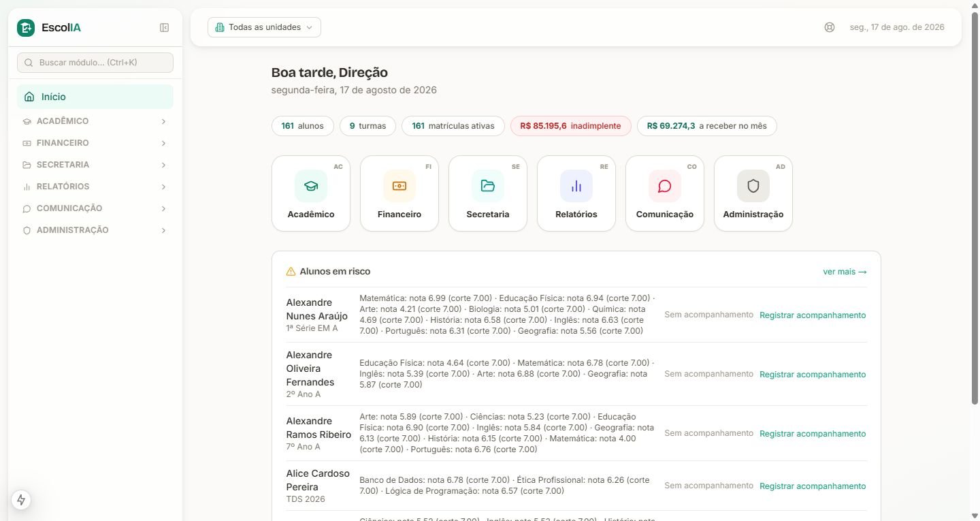Screen dimensions: 980x521
Task: Expand FINANCEIRO section chevron
Action: [163, 143]
